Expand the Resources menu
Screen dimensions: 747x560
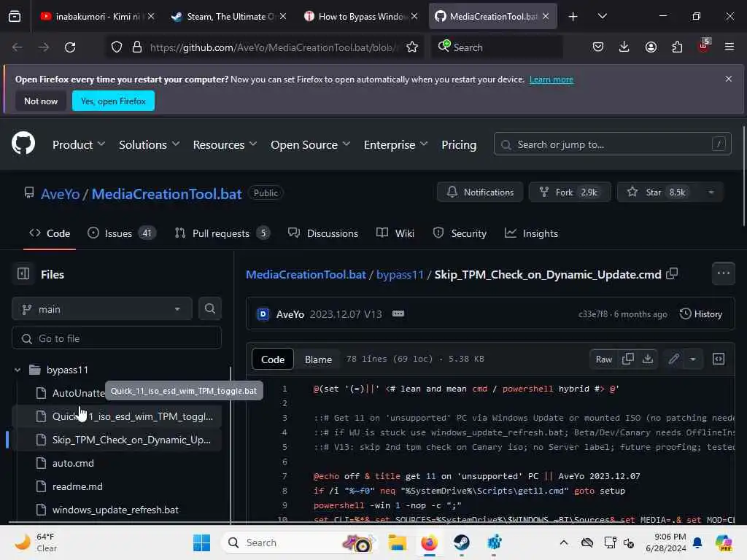[x=225, y=144]
